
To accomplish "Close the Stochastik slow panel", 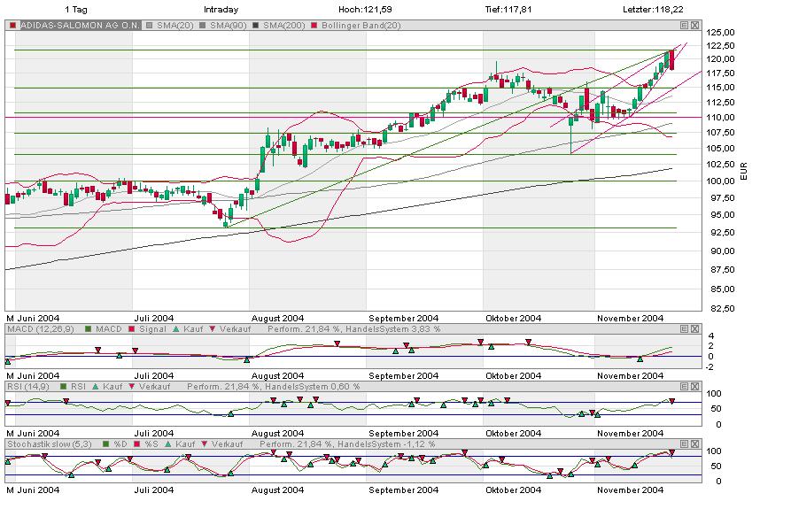I will pyautogui.click(x=695, y=443).
